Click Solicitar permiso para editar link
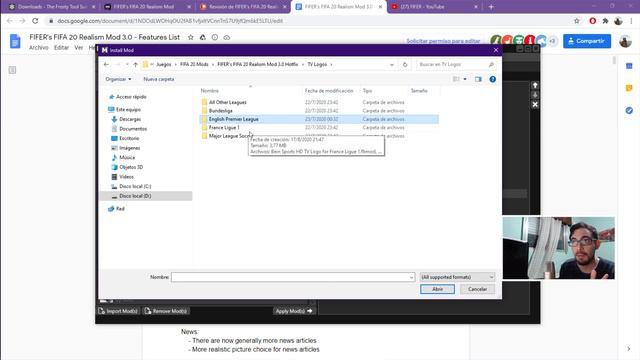This screenshot has height=360, width=640. click(443, 41)
